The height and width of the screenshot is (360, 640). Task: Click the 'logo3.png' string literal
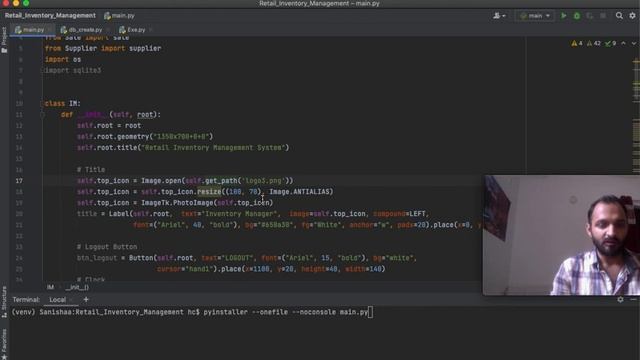pos(263,181)
